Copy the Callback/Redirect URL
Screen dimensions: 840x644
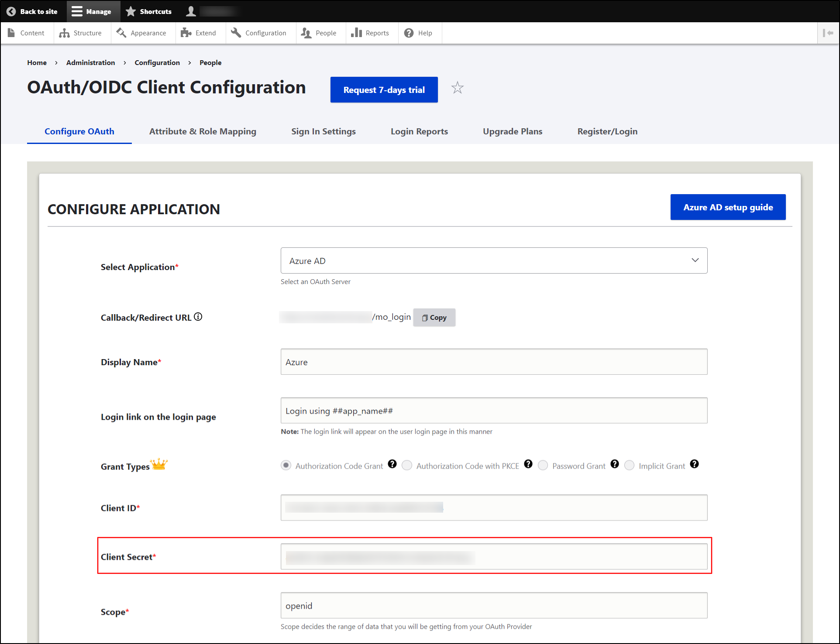(x=434, y=317)
